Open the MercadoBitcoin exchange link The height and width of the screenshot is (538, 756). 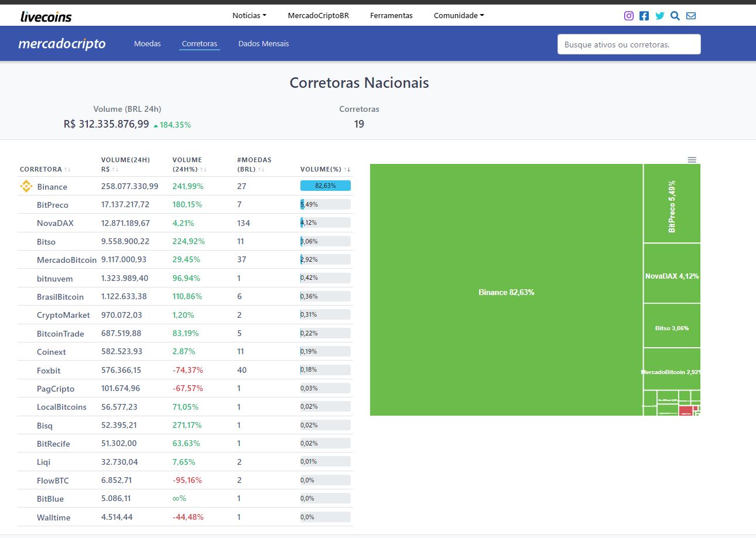[67, 260]
